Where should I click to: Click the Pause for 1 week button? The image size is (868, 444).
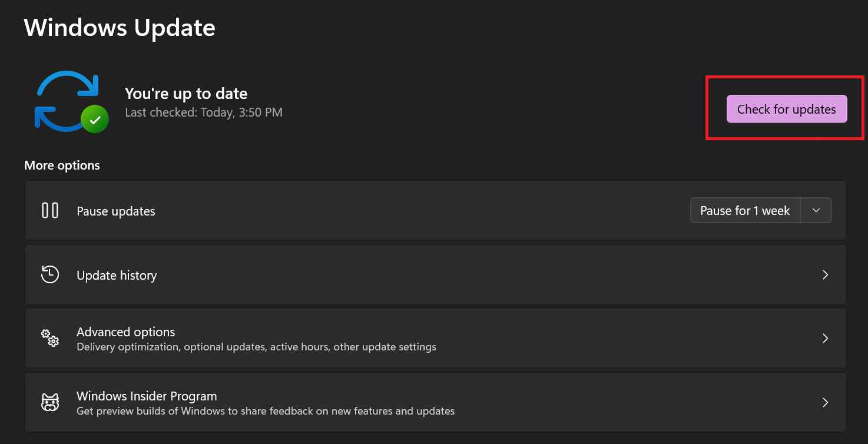tap(745, 211)
